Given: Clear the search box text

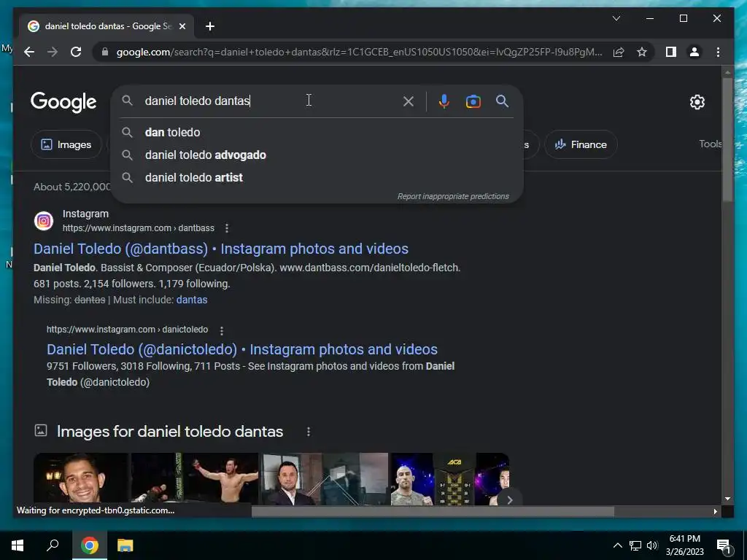Looking at the screenshot, I should [409, 101].
